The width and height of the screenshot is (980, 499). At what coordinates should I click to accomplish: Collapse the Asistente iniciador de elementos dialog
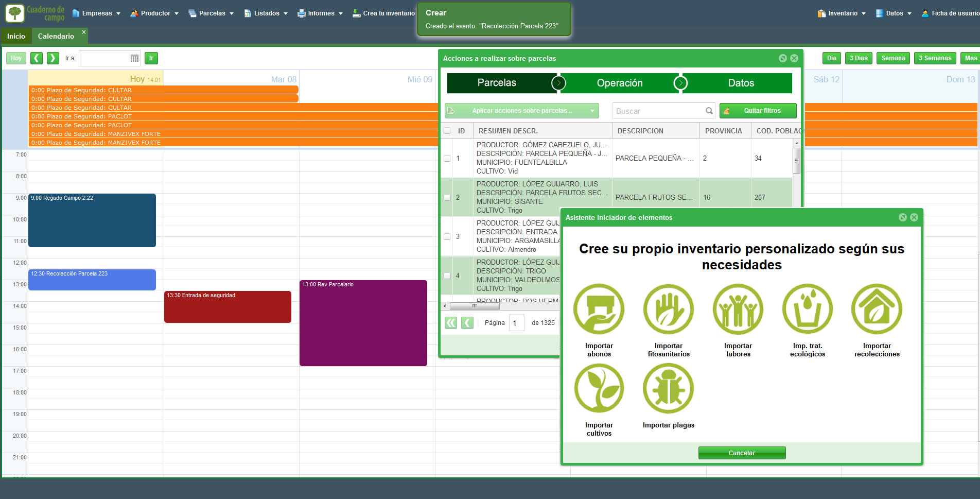(x=902, y=217)
